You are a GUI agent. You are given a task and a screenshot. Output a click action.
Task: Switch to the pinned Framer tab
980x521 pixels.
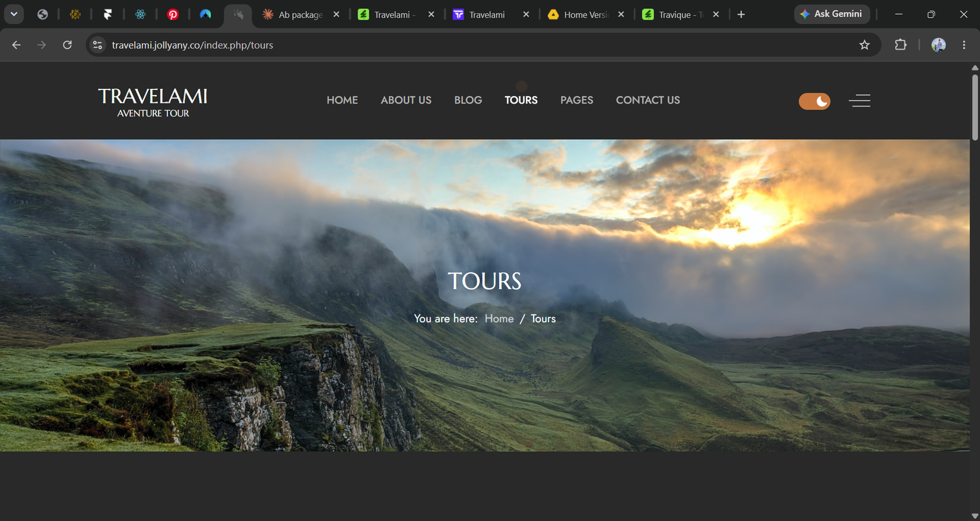pyautogui.click(x=108, y=14)
